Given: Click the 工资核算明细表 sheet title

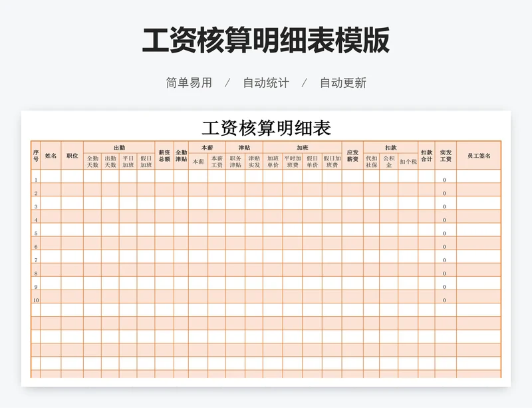Looking at the screenshot, I should tap(266, 128).
